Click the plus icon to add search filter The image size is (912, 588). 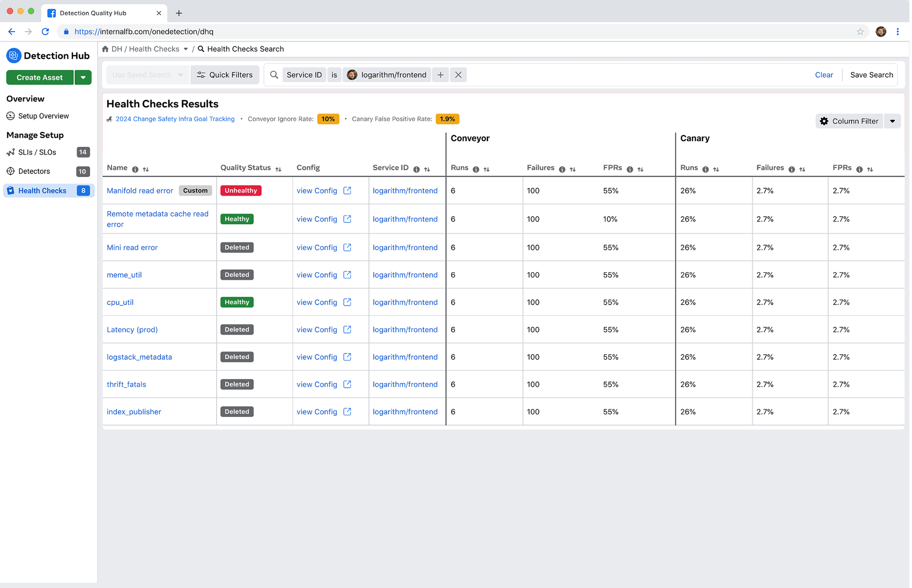[440, 75]
